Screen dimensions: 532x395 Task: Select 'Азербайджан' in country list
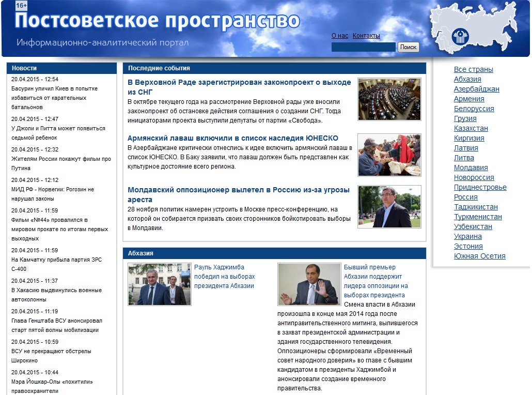[476, 89]
